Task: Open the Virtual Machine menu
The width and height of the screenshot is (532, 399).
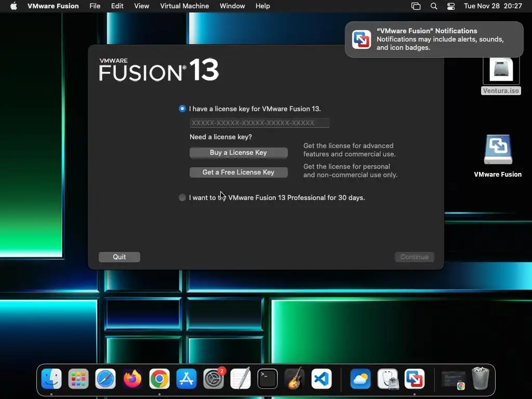Action: tap(184, 6)
